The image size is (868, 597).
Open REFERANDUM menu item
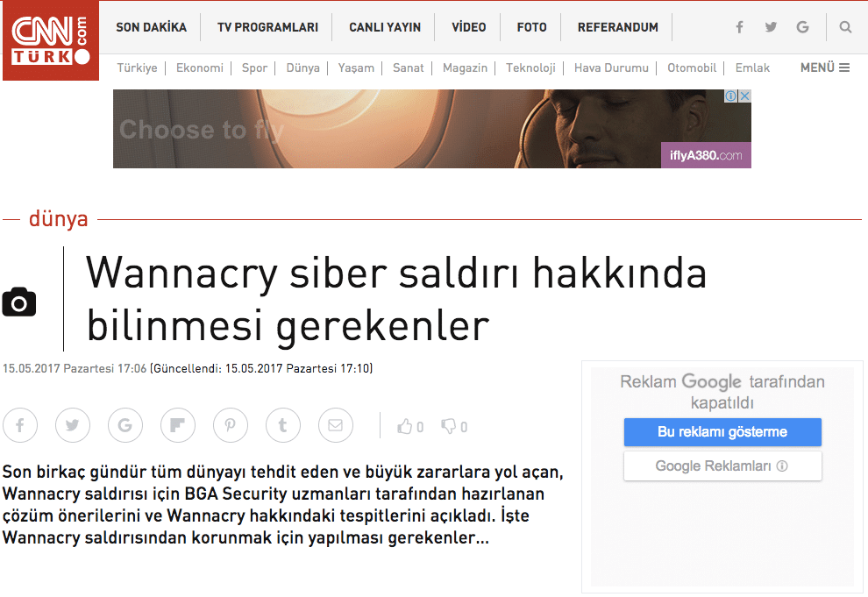tap(618, 27)
